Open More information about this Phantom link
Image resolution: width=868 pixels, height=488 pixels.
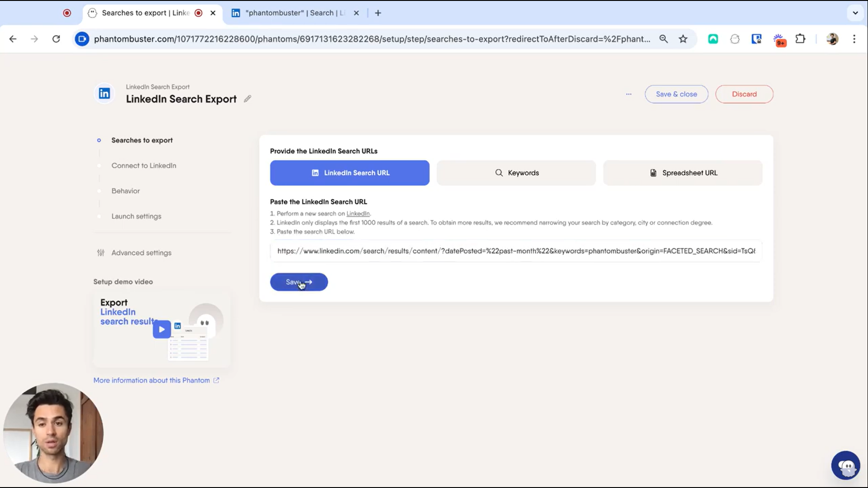pos(151,380)
